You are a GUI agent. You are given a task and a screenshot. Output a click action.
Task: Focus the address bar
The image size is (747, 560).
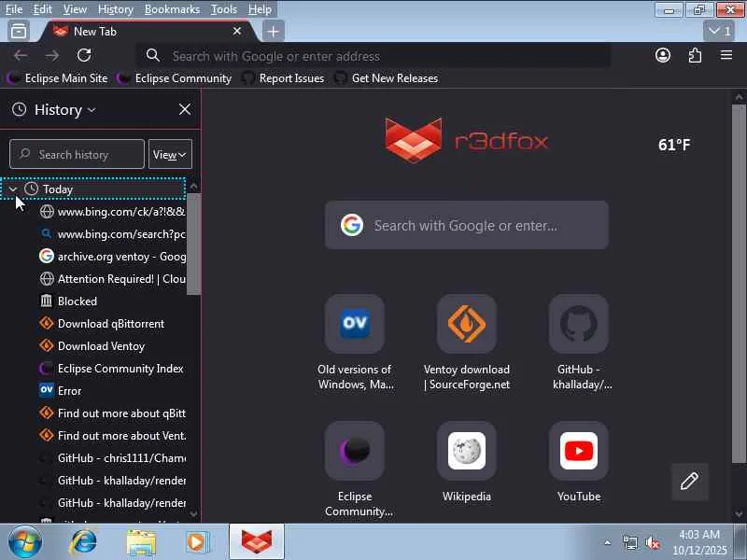[x=374, y=56]
